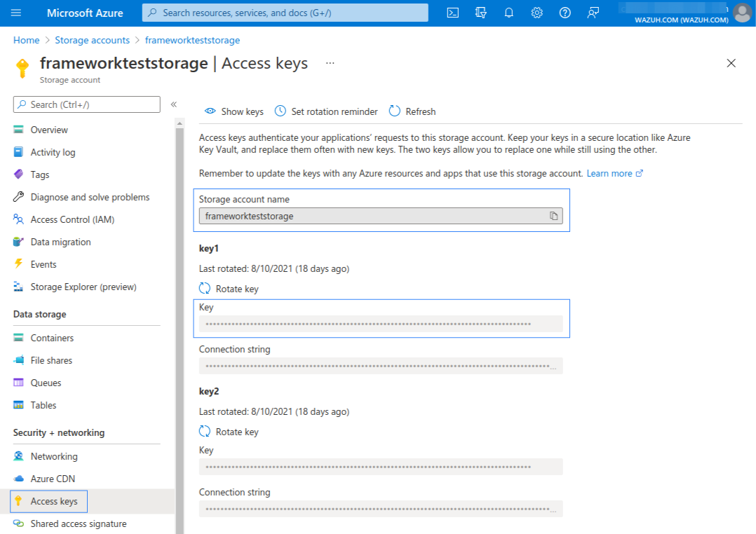Click the frameworkteststorage breadcrumb link
Image resolution: width=756 pixels, height=534 pixels.
192,40
